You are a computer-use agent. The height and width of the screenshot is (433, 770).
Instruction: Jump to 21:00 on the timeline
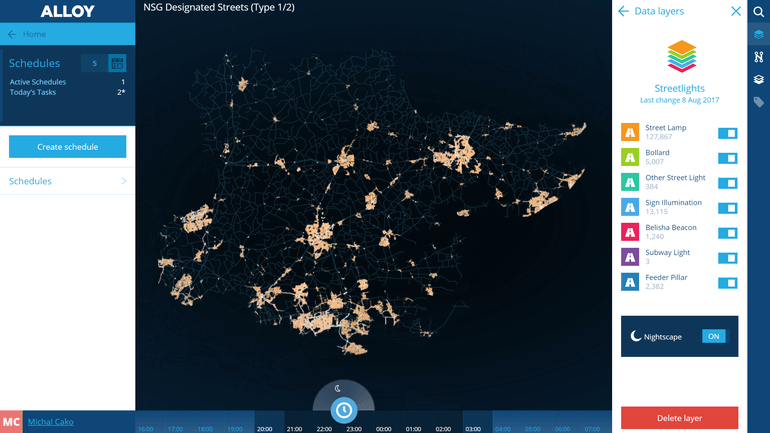(x=294, y=428)
